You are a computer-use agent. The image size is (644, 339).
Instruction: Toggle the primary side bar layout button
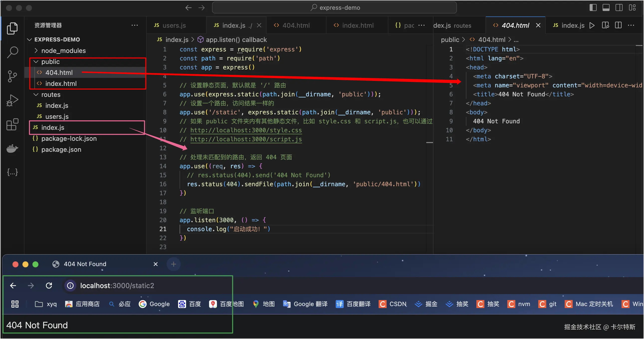pyautogui.click(x=593, y=7)
